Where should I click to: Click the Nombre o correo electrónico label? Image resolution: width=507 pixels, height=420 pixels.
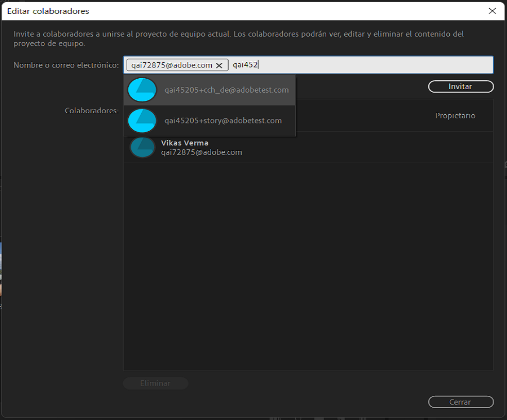click(x=66, y=65)
